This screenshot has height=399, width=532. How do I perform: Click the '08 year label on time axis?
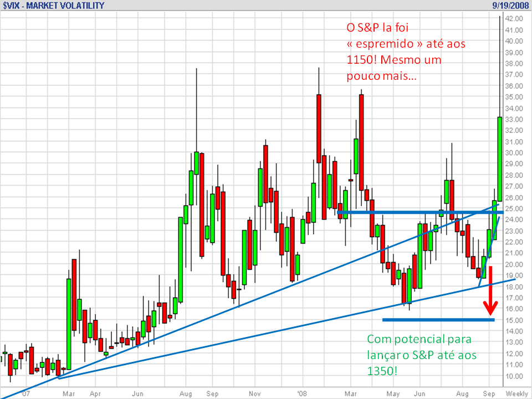pos(302,393)
